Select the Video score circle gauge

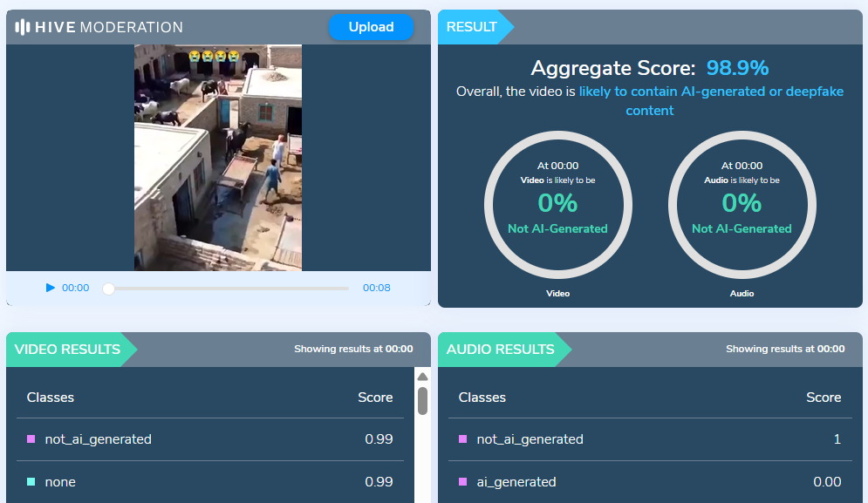557,205
